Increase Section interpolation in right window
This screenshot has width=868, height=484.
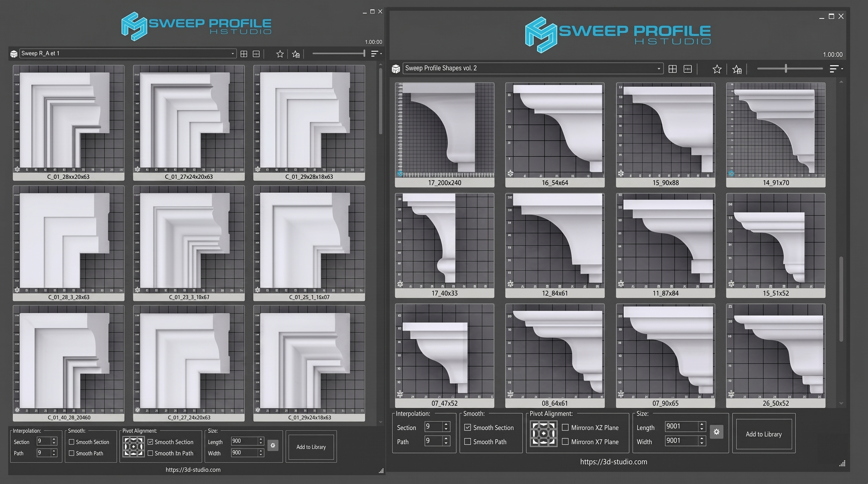[446, 424]
